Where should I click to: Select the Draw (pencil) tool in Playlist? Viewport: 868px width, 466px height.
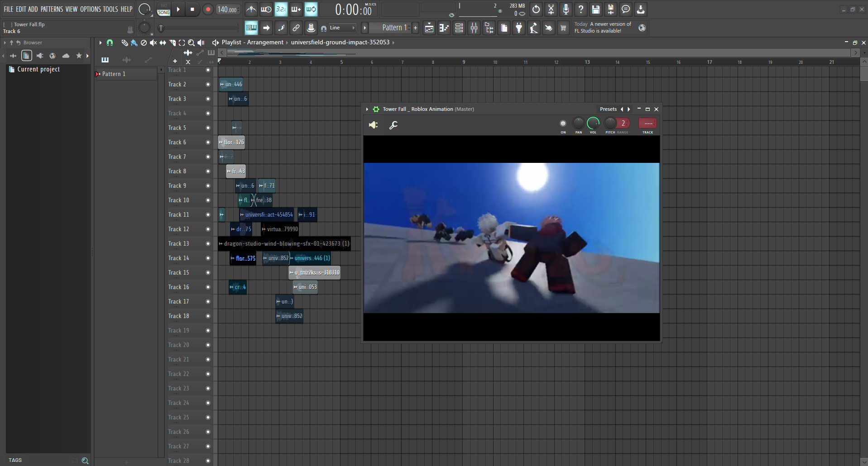(125, 43)
